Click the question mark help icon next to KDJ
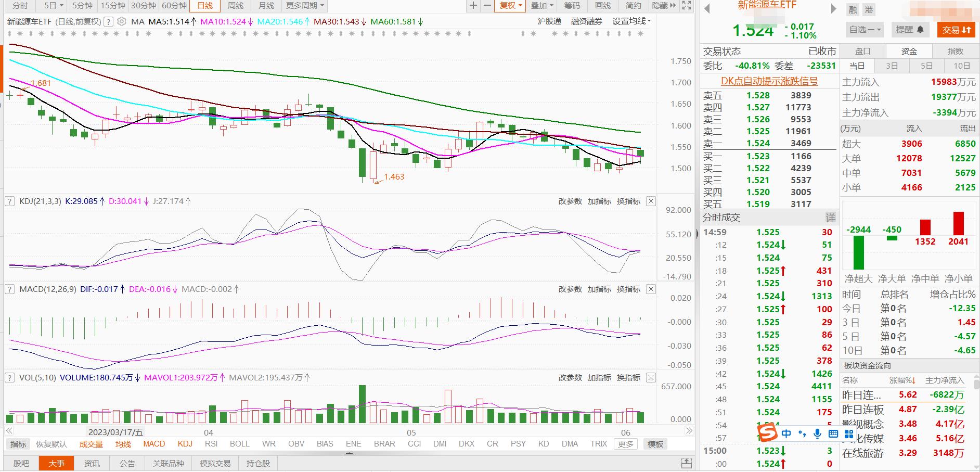The height and width of the screenshot is (472, 980). (9, 201)
